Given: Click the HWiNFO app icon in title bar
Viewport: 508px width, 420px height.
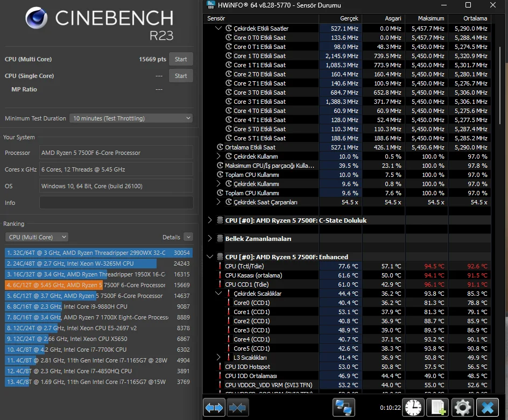Looking at the screenshot, I should (210, 5).
